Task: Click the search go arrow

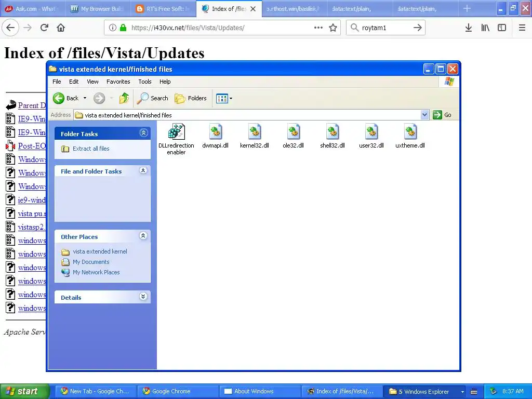Action: click(418, 28)
